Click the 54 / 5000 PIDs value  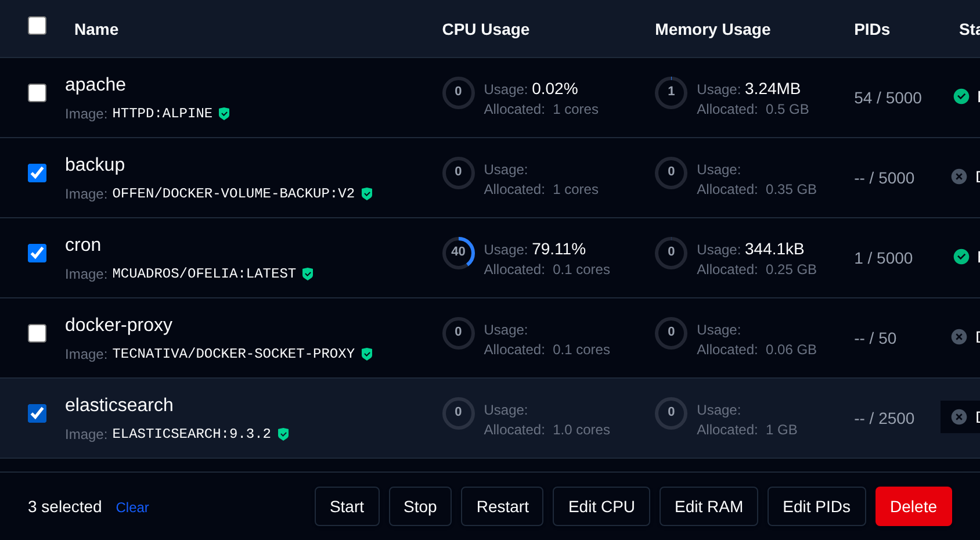click(888, 98)
